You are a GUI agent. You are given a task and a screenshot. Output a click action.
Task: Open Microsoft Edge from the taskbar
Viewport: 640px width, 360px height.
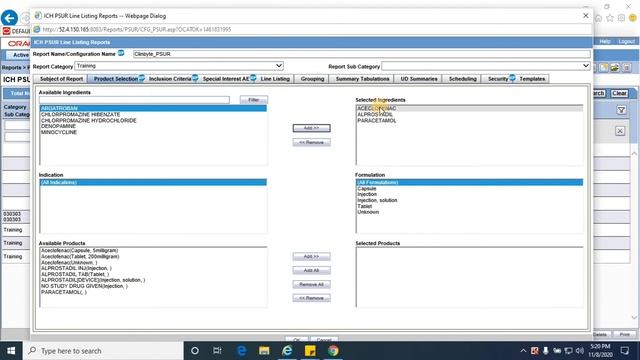[241, 351]
